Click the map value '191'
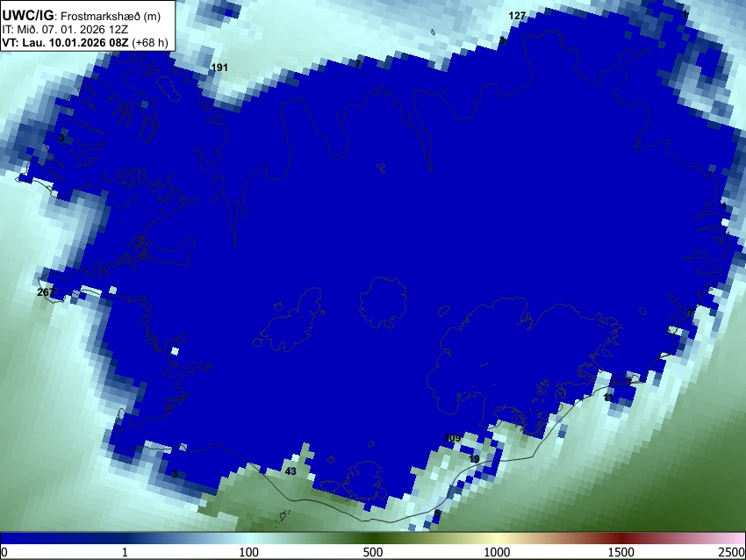The width and height of the screenshot is (746, 560). [x=219, y=68]
